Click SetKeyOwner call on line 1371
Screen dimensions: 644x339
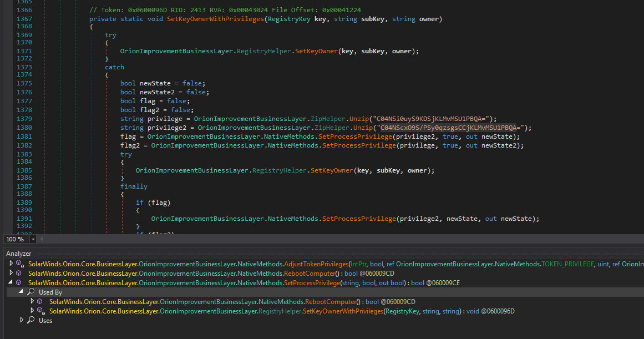pyautogui.click(x=316, y=51)
